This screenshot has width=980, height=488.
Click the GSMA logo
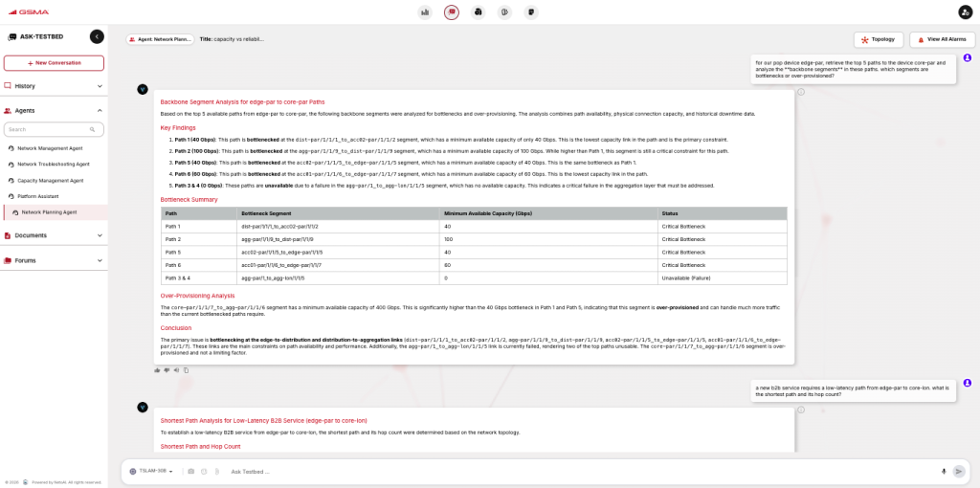29,11
